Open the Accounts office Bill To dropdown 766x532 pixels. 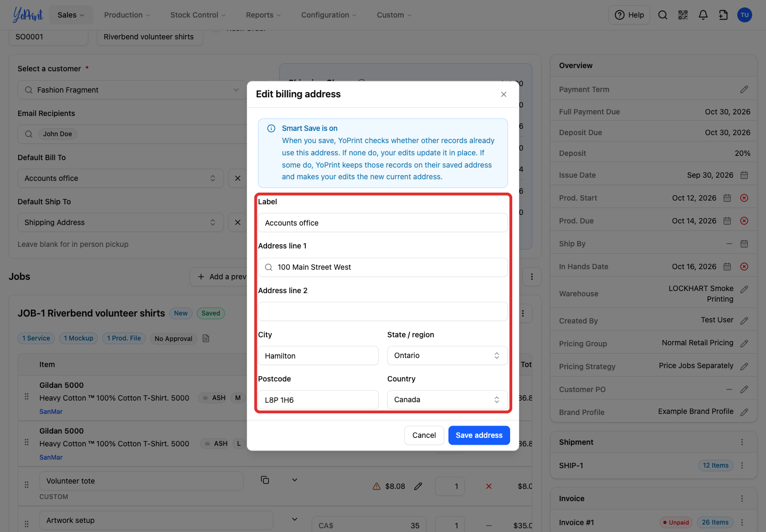[120, 178]
